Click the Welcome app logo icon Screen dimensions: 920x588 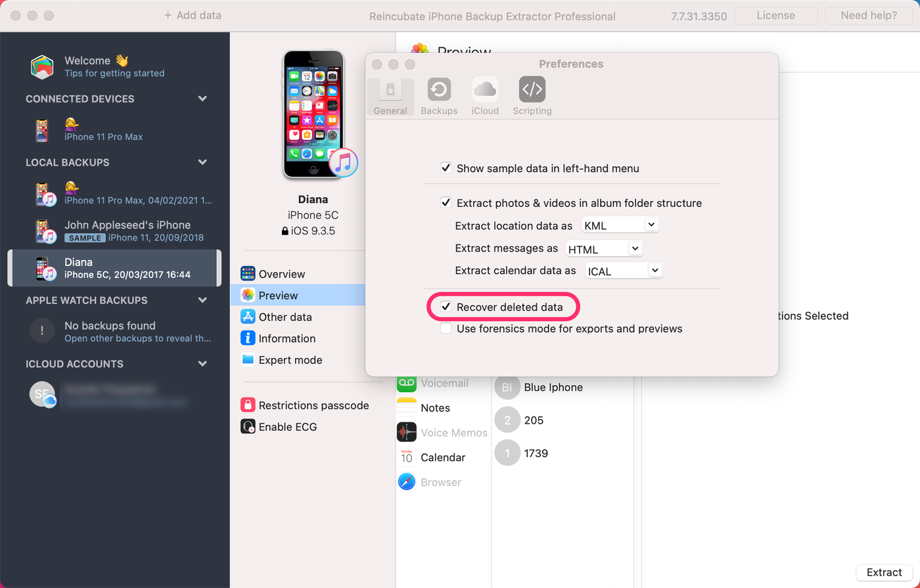[x=42, y=67]
